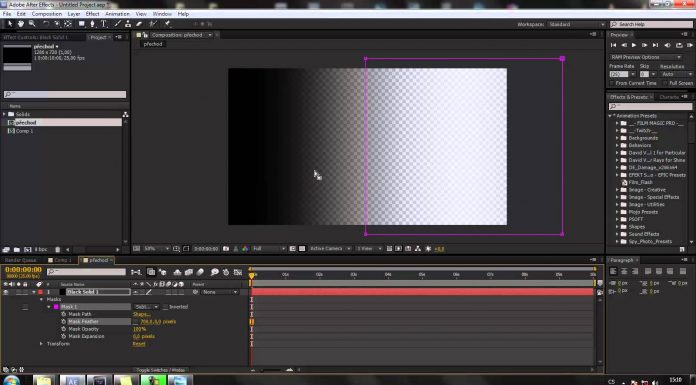Click the new composition icon in Project
Image resolution: width=696 pixels, height=385 pixels.
point(28,250)
